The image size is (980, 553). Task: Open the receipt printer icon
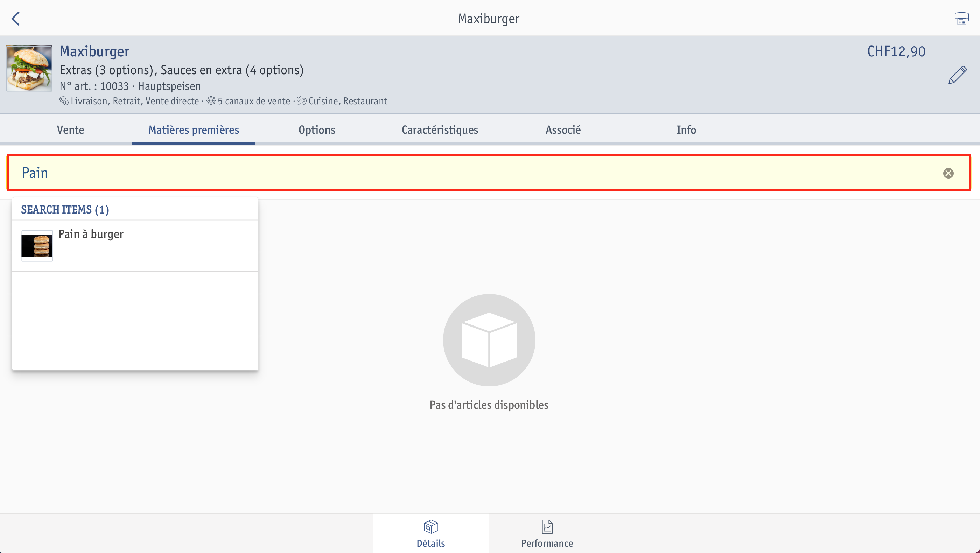click(961, 18)
